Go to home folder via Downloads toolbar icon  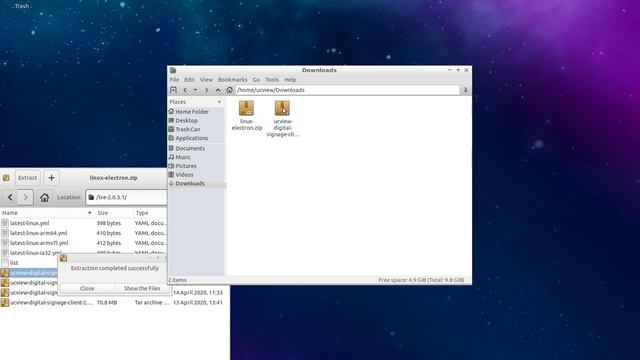click(229, 90)
